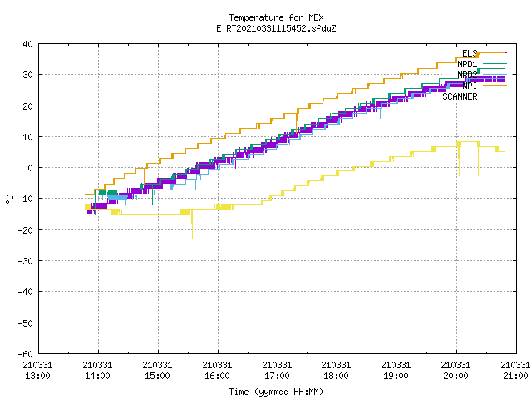Click the NPD1 legend label
The height and width of the screenshot is (399, 532).
pos(467,64)
